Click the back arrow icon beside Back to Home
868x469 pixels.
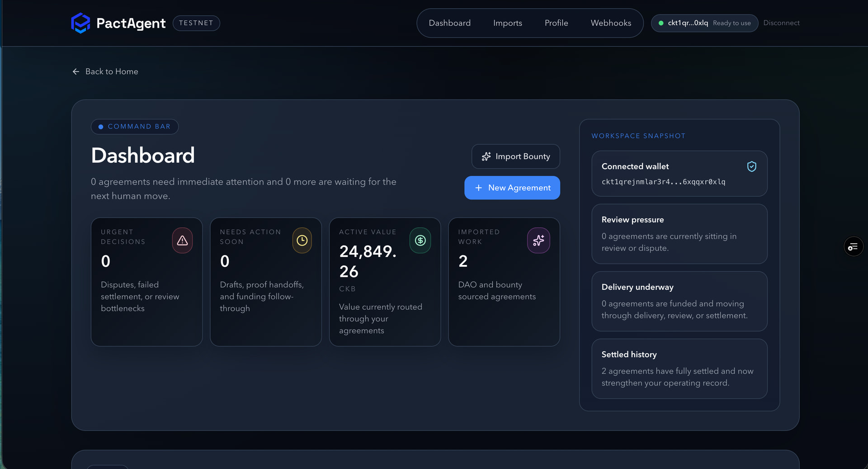[x=76, y=71]
